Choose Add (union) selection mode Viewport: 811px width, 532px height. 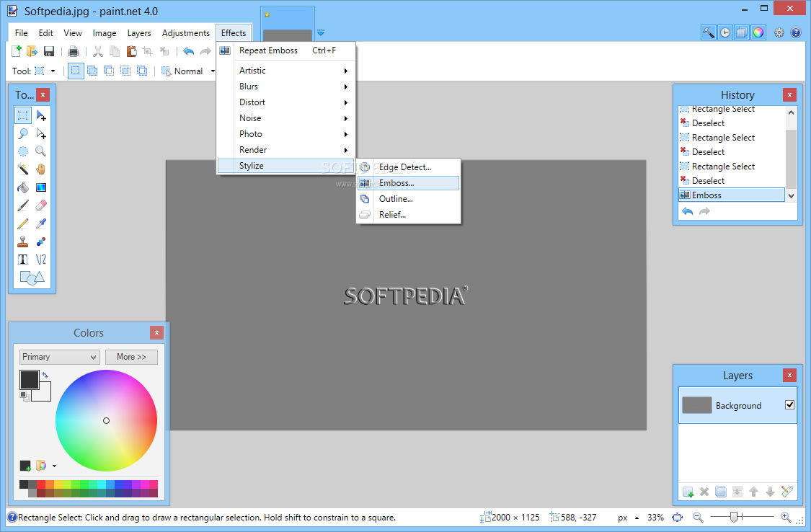[92, 71]
